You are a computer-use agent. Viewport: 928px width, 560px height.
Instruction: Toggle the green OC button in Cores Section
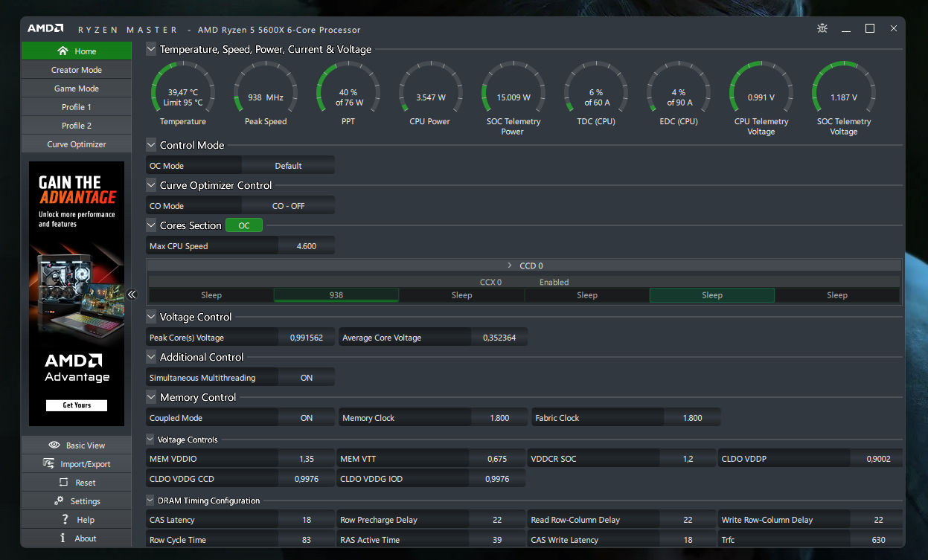(244, 225)
